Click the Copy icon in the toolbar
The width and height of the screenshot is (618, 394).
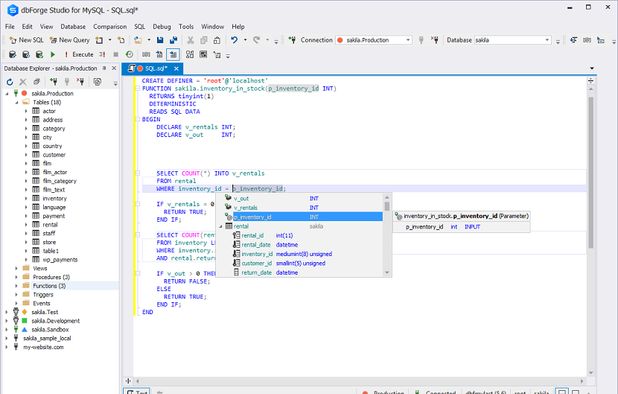[204, 40]
